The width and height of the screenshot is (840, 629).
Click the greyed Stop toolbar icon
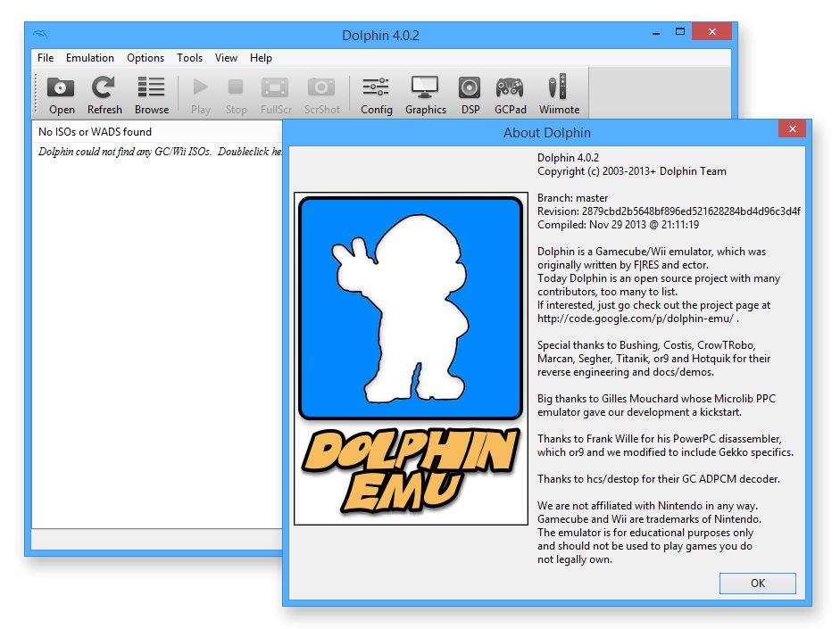[236, 95]
